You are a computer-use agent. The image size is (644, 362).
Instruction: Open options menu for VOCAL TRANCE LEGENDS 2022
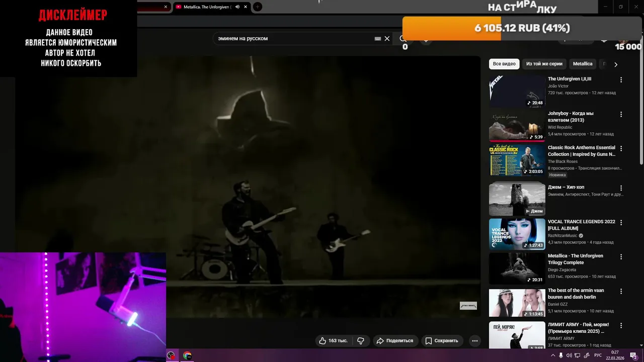click(621, 222)
